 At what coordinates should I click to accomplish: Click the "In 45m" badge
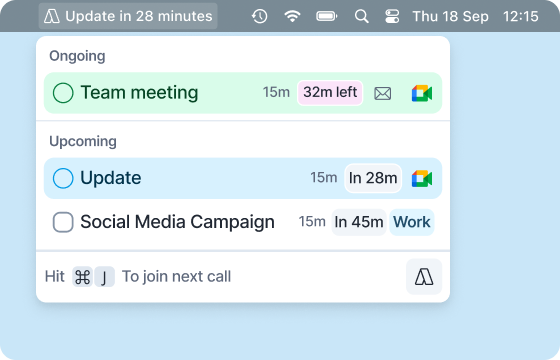coord(359,222)
